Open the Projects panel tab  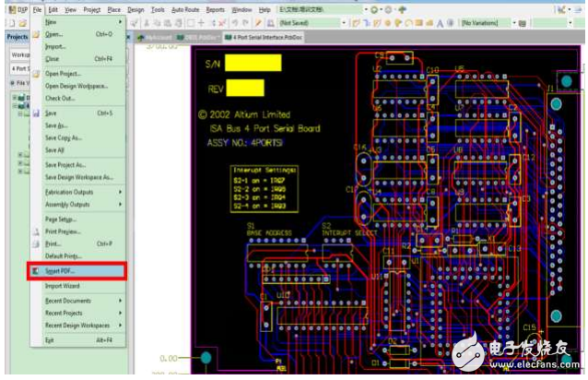[x=16, y=37]
